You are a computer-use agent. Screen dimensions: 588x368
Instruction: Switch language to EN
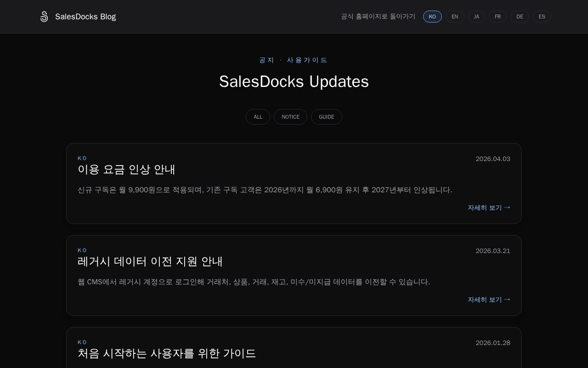click(x=455, y=17)
